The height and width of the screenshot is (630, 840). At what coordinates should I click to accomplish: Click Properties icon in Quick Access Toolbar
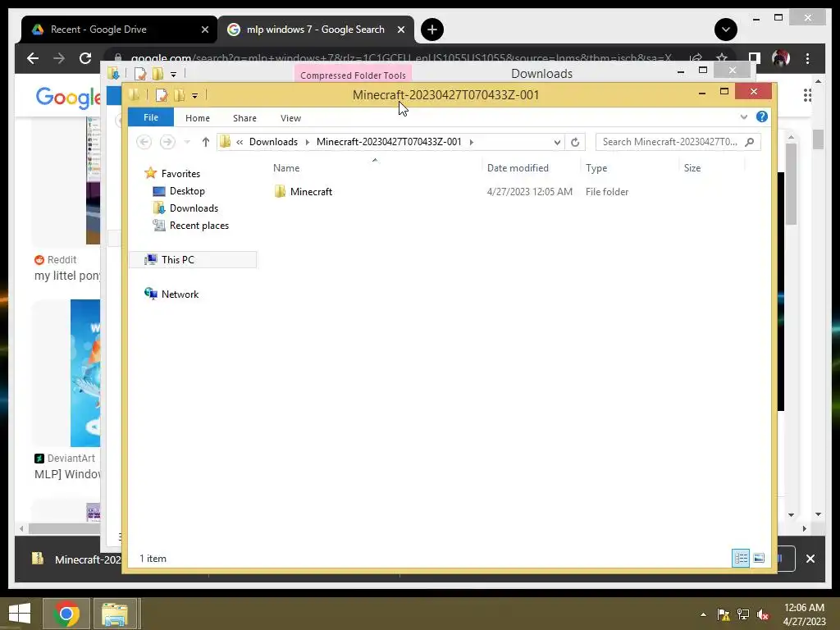(161, 95)
